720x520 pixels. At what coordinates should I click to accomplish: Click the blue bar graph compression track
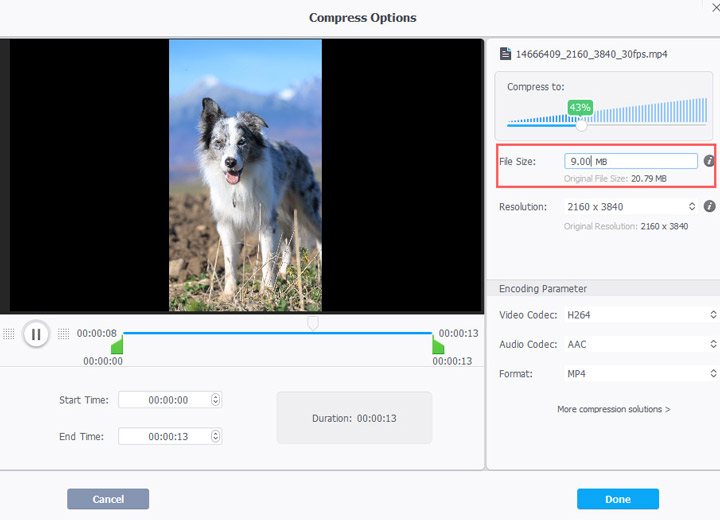point(607,111)
